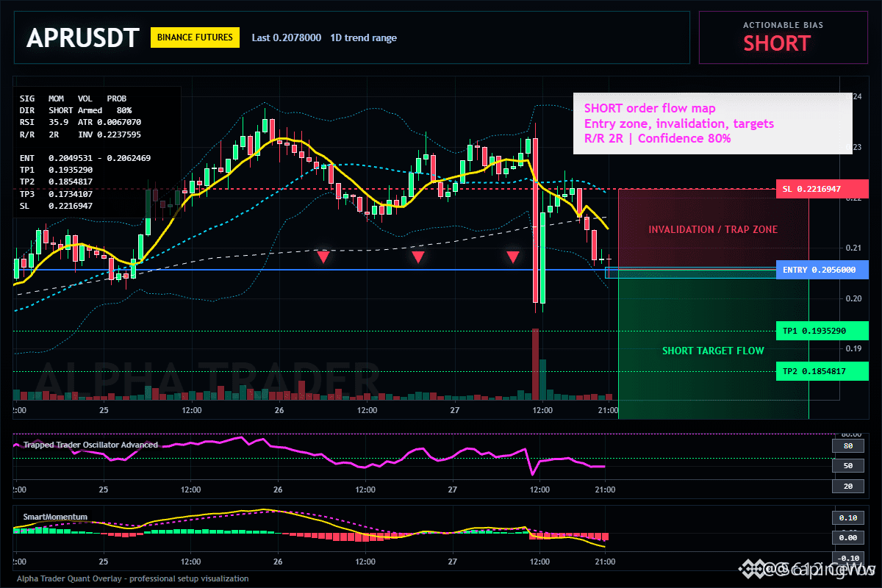The image size is (882, 588).
Task: Click the '25' date label on SmartMomentum axis
Action: [104, 562]
